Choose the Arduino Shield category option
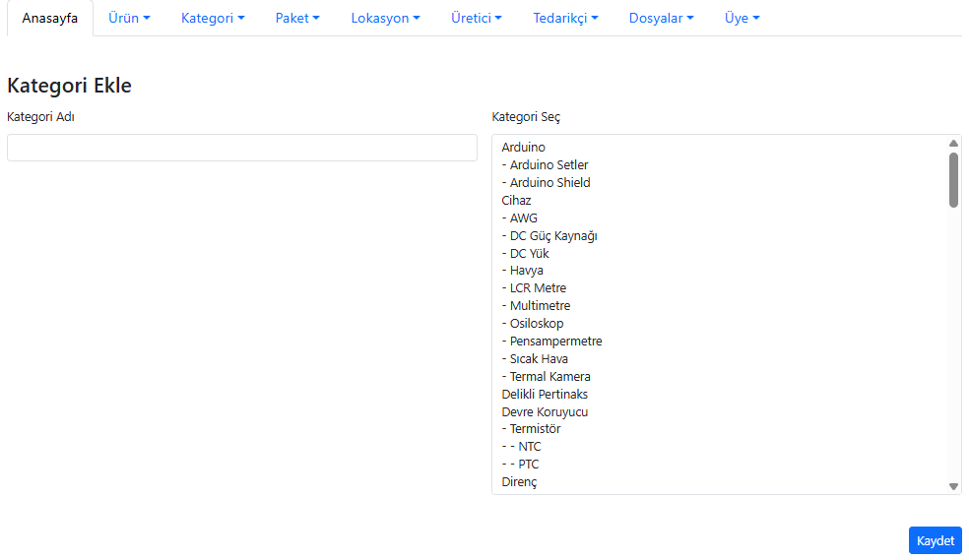 [549, 183]
